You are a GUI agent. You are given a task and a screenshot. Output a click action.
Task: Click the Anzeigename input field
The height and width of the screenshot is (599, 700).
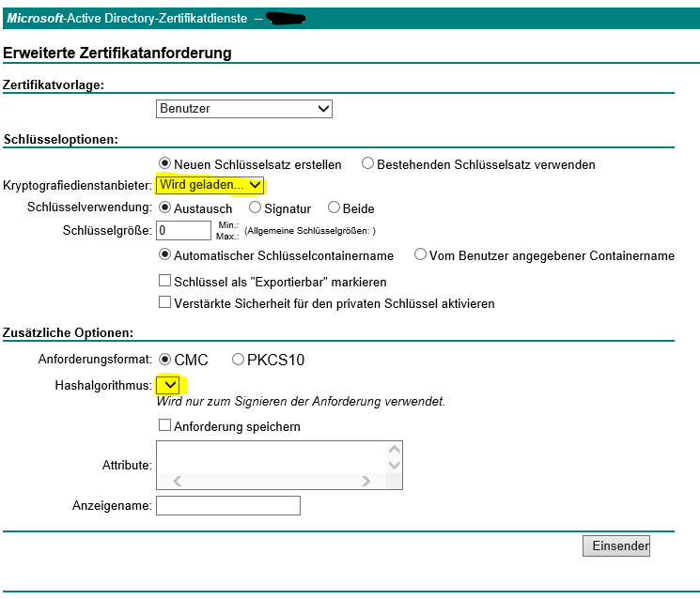pos(228,506)
